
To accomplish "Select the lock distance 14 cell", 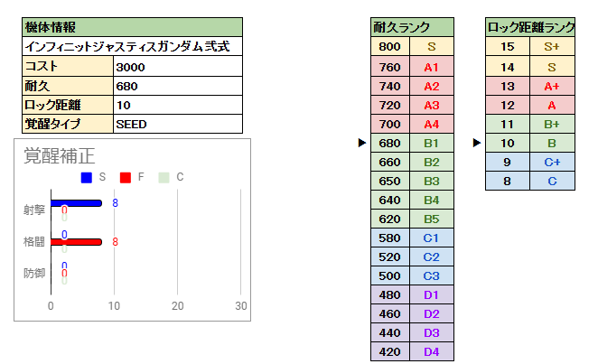I will point(508,67).
